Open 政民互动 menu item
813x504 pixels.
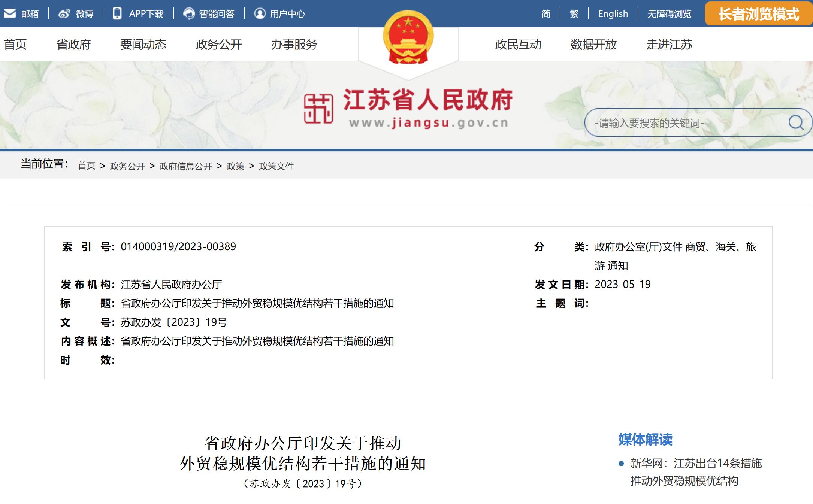coord(518,44)
